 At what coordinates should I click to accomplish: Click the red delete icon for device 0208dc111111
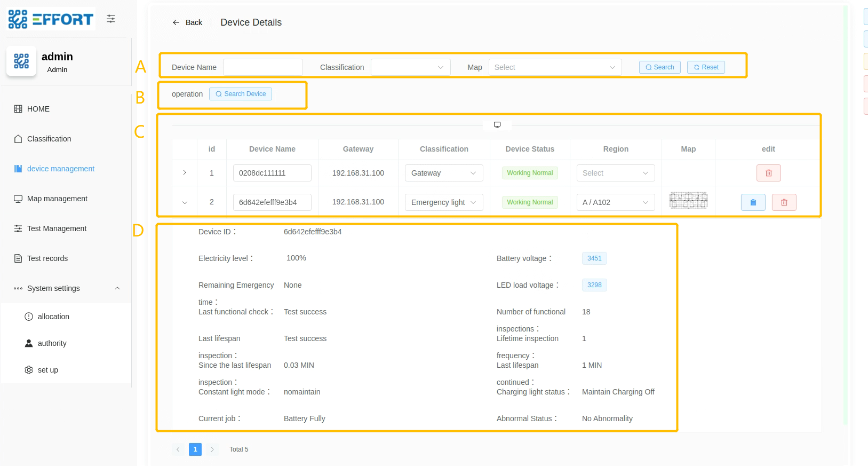point(768,173)
